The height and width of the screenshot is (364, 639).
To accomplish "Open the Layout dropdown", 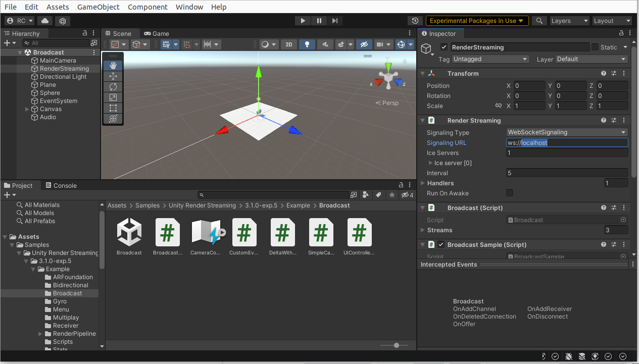I will point(612,21).
